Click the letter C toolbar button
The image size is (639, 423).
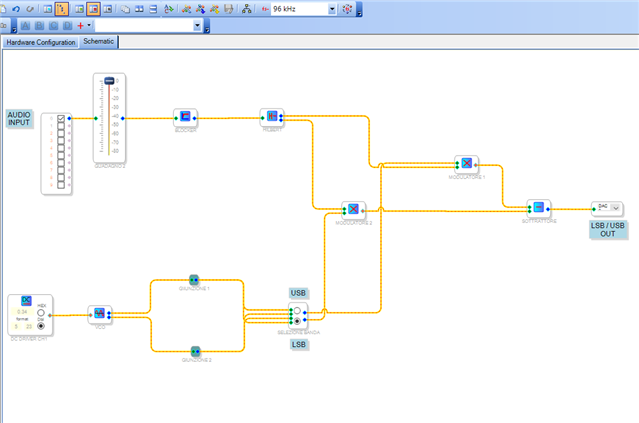[x=53, y=26]
